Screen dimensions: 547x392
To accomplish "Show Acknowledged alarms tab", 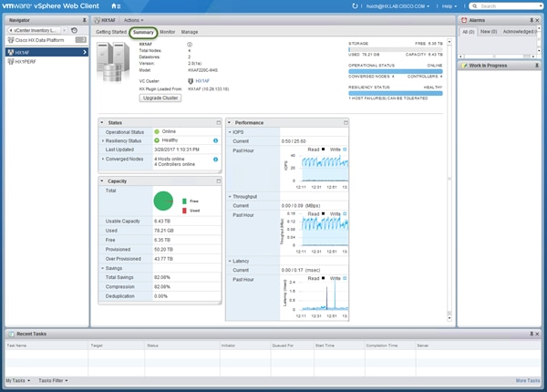I will [x=520, y=31].
